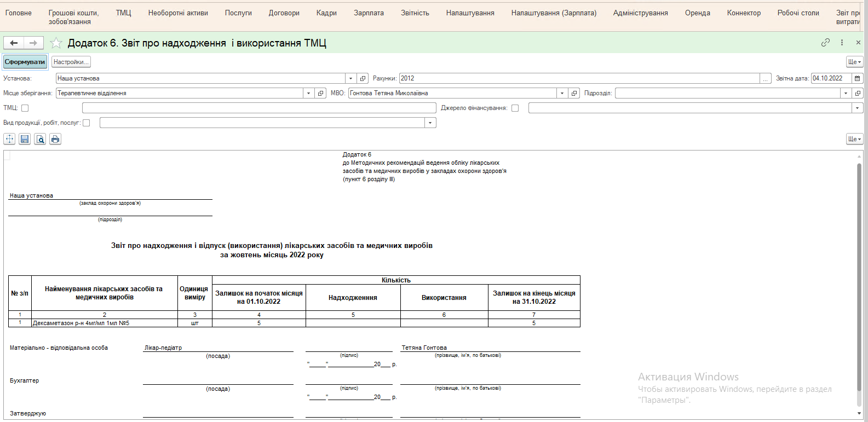The height and width of the screenshot is (422, 868).
Task: Copy link to report via chain icon
Action: click(825, 43)
